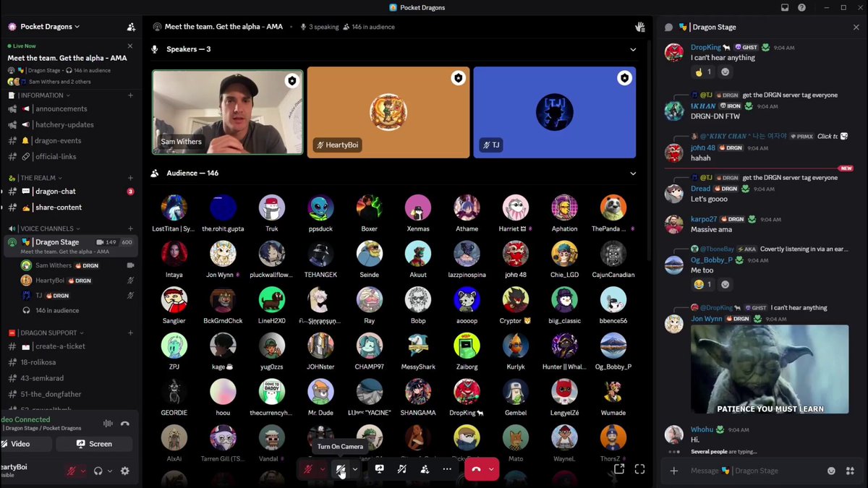Open the help icon in title bar
Viewport: 868px width, 488px height.
801,7
